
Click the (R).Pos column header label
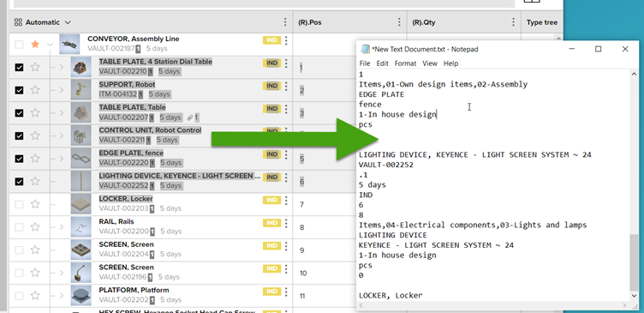click(310, 22)
